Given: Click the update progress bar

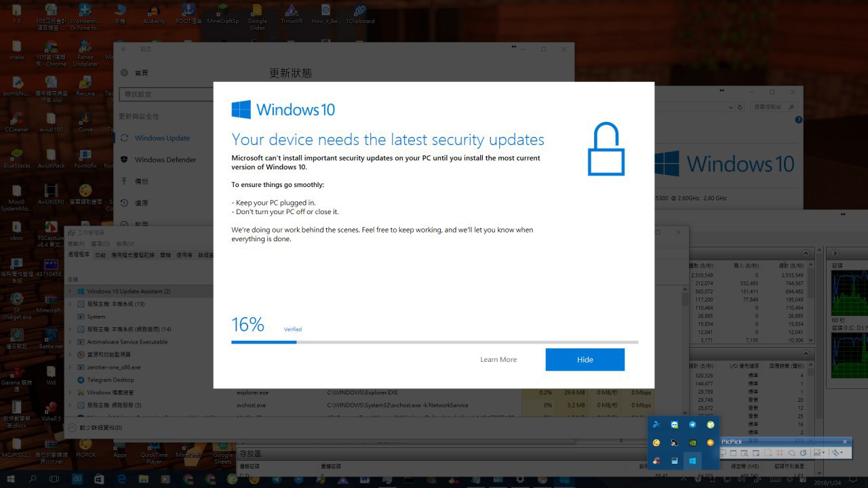Looking at the screenshot, I should click(434, 342).
